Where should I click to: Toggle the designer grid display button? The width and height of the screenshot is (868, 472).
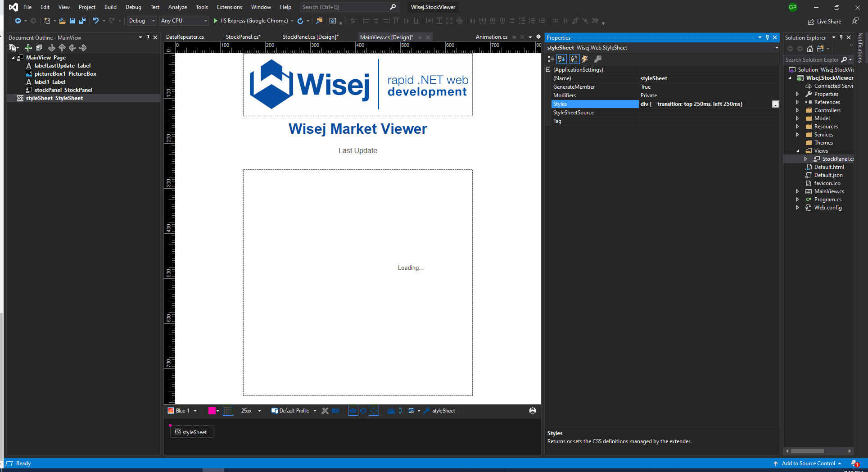228,411
